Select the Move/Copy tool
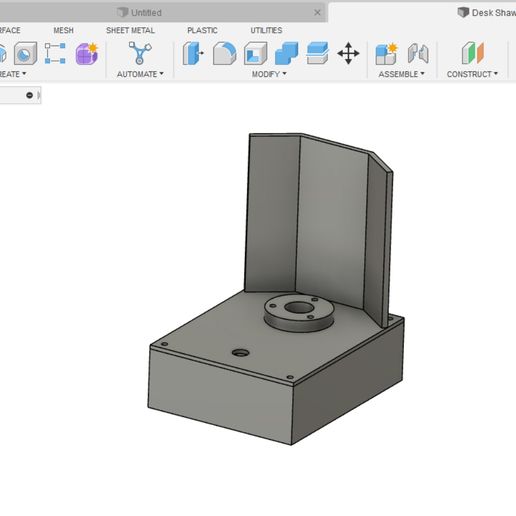Screen dimensions: 516x516 (348, 53)
